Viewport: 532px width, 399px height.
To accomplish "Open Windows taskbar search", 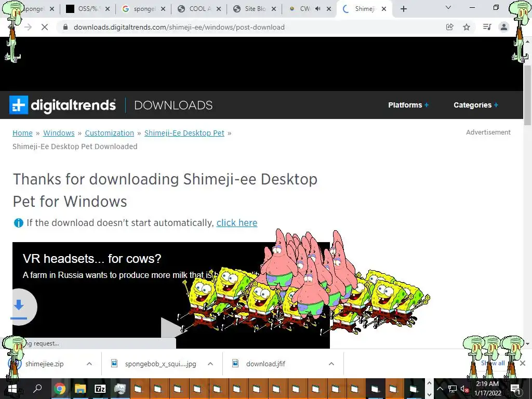I will [x=37, y=389].
